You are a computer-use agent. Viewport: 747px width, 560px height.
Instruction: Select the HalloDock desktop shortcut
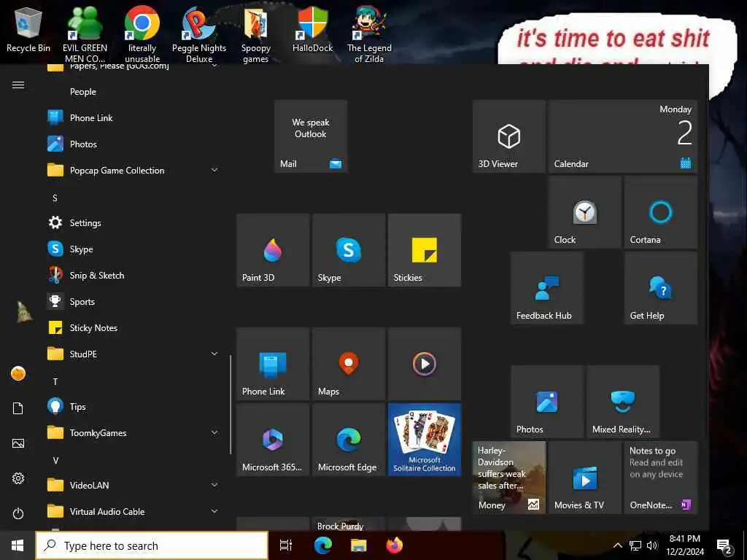(x=312, y=30)
